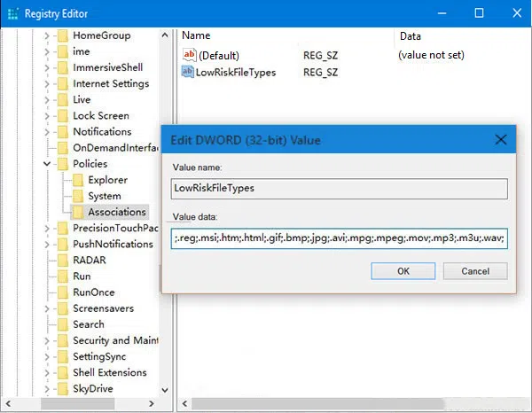Click the LowRiskFileTypes string value icon
Viewport: 532px width, 413px height.
coord(188,72)
